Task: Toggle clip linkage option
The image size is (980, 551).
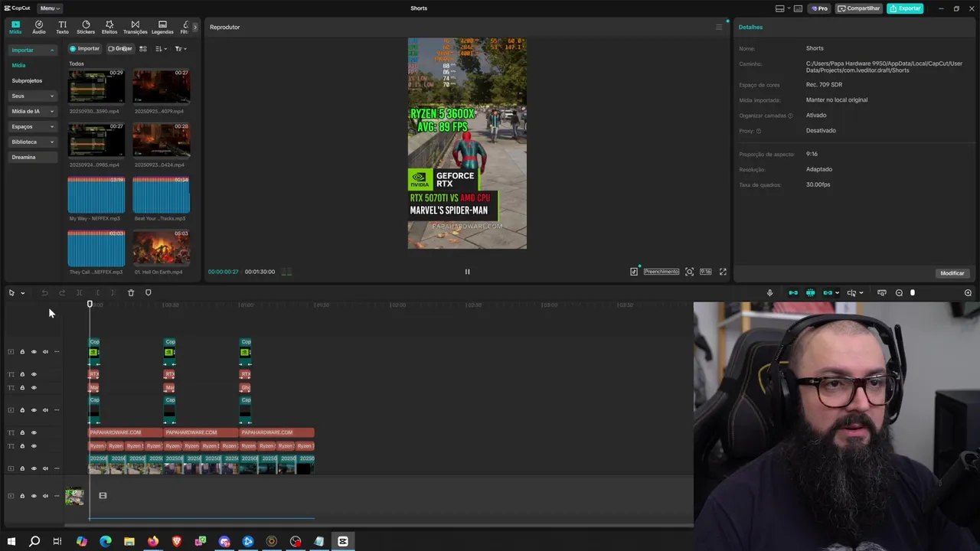Action: (x=828, y=292)
